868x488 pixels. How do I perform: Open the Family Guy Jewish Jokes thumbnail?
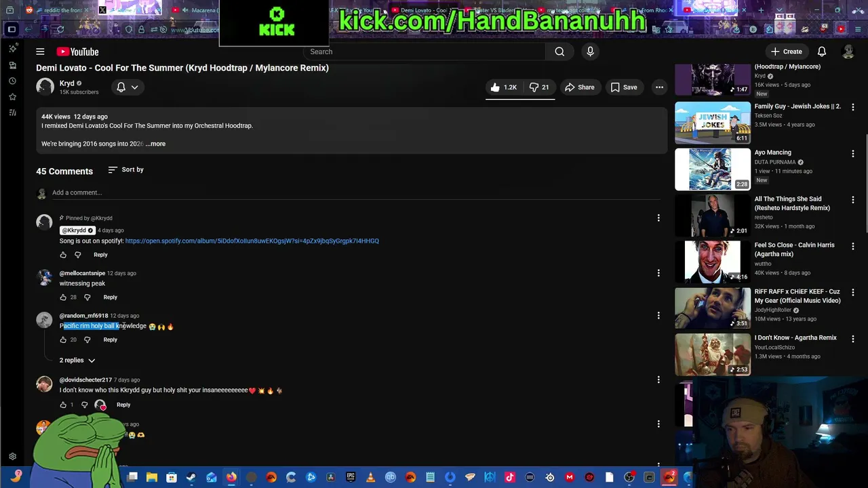[713, 123]
